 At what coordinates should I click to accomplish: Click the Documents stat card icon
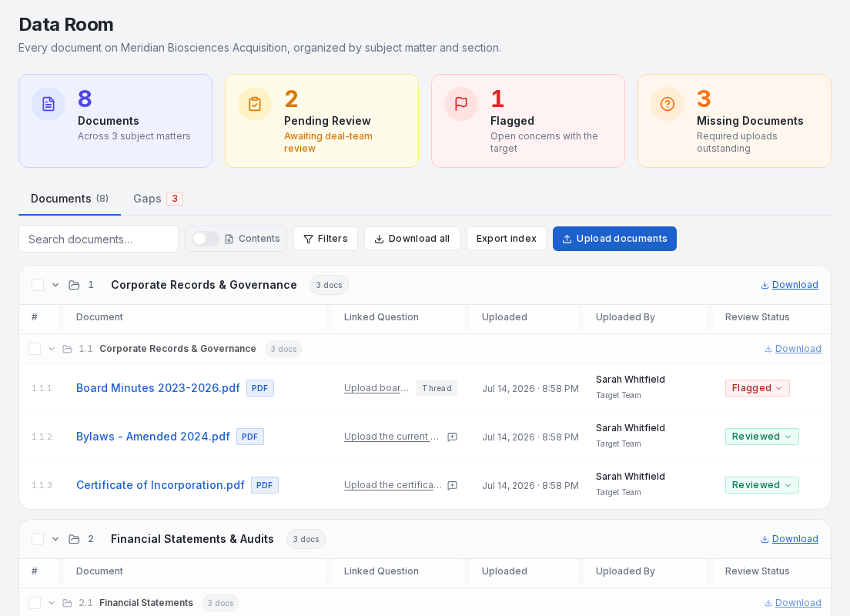(49, 104)
